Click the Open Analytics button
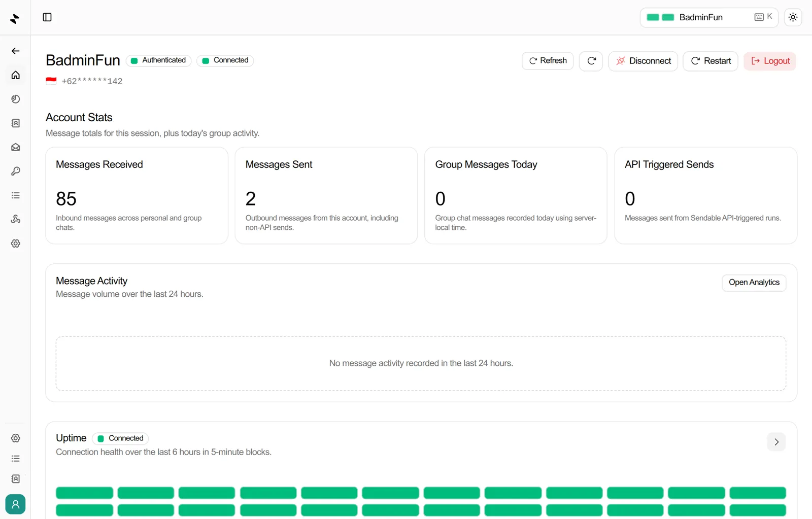 click(754, 283)
